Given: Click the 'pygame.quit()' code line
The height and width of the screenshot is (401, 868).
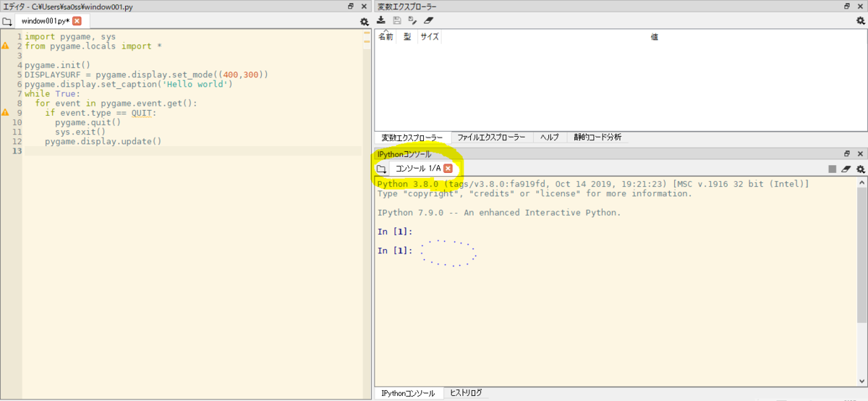Looking at the screenshot, I should pos(88,122).
